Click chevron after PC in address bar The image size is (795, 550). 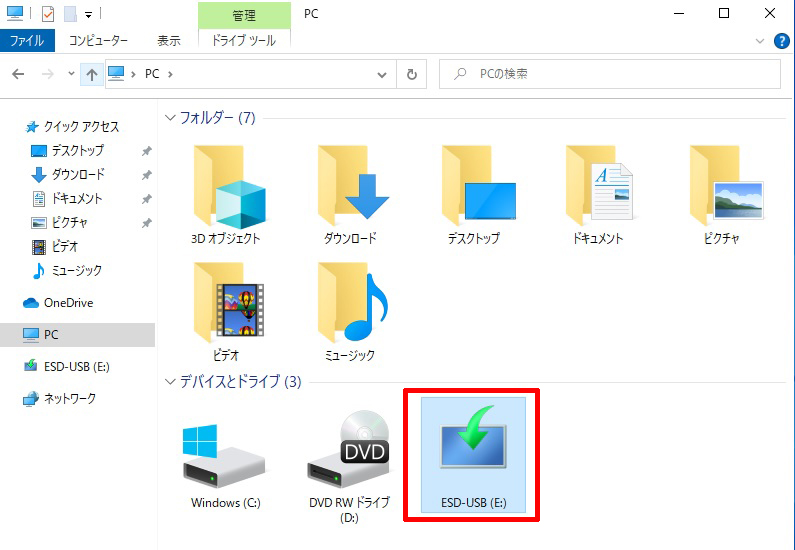click(170, 74)
